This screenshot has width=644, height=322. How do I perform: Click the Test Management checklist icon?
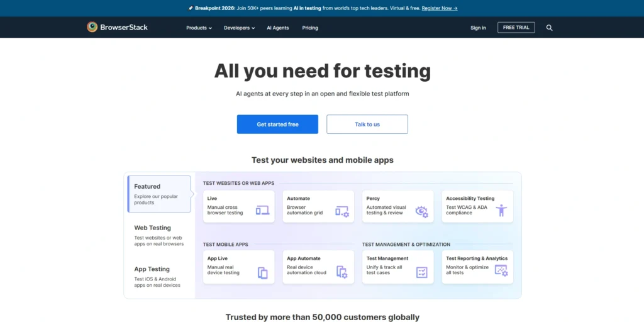point(421,272)
